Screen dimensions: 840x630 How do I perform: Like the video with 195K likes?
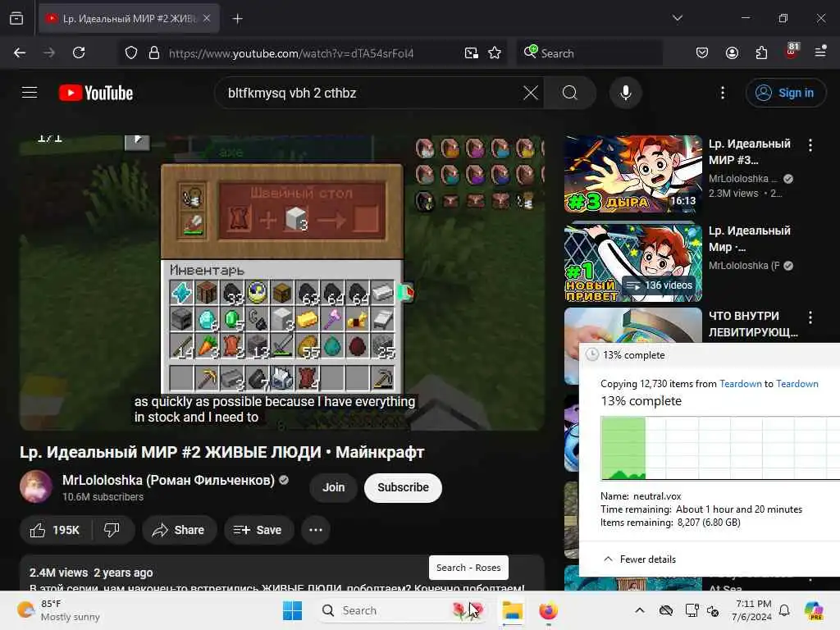coord(56,530)
